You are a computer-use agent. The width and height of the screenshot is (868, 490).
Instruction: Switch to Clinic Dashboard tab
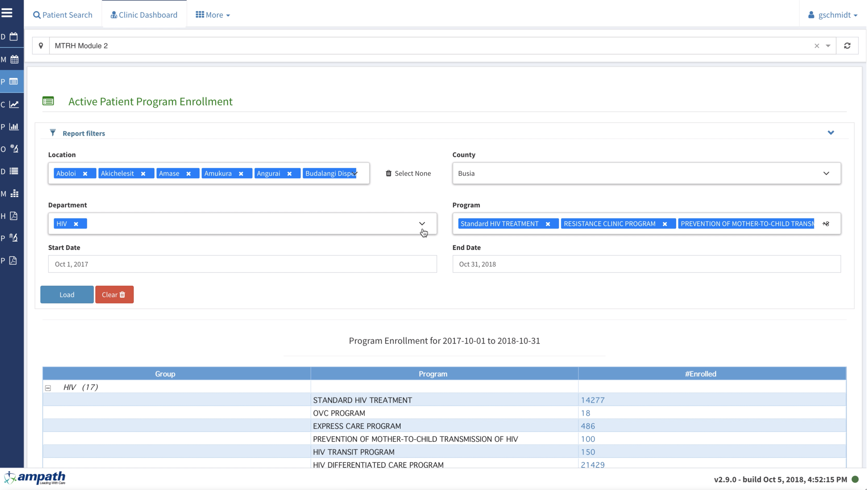[x=144, y=15]
